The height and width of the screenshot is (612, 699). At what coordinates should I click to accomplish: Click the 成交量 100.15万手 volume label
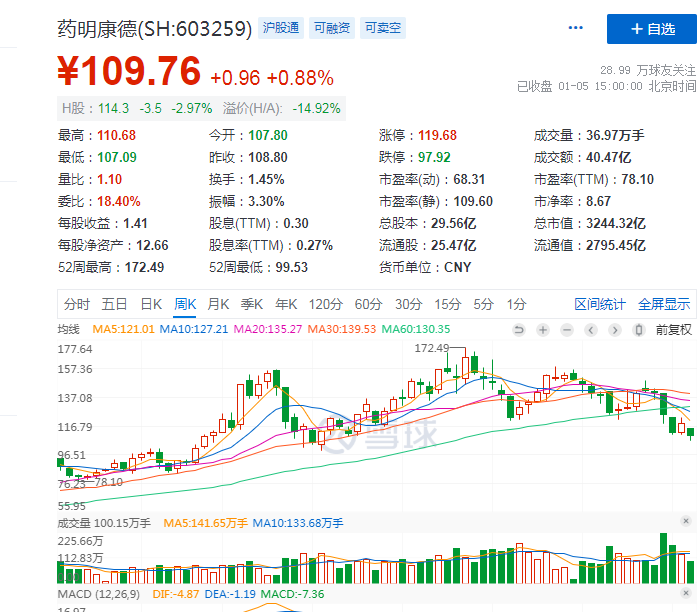point(104,523)
